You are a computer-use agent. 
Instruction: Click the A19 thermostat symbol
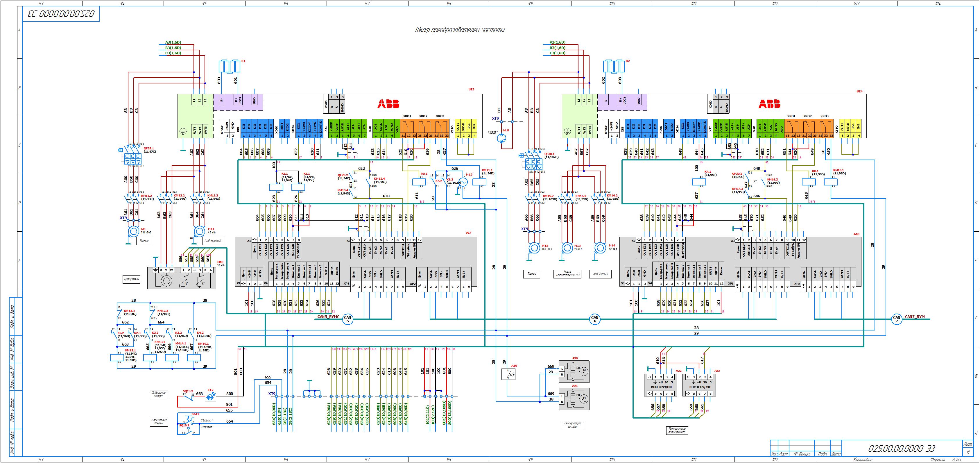click(x=509, y=375)
